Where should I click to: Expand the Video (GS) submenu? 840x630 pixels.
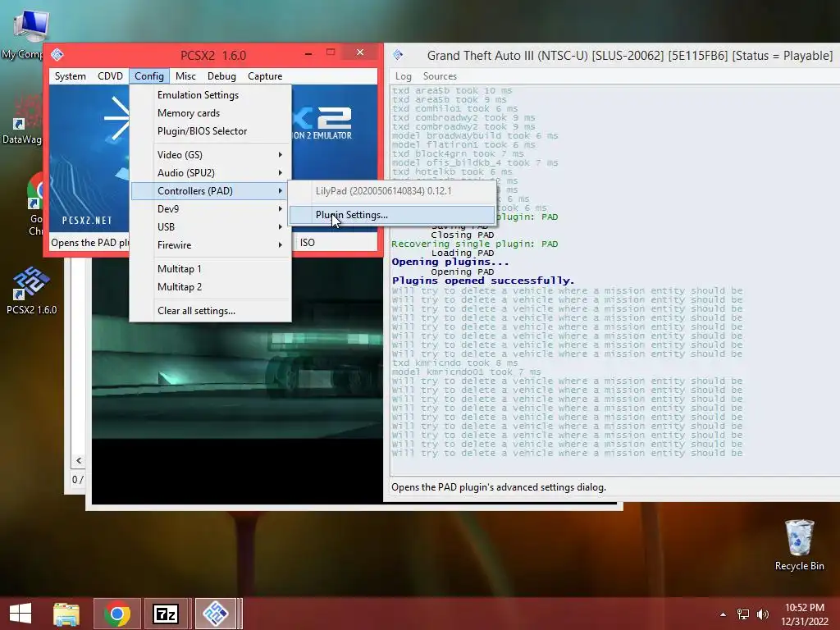211,155
